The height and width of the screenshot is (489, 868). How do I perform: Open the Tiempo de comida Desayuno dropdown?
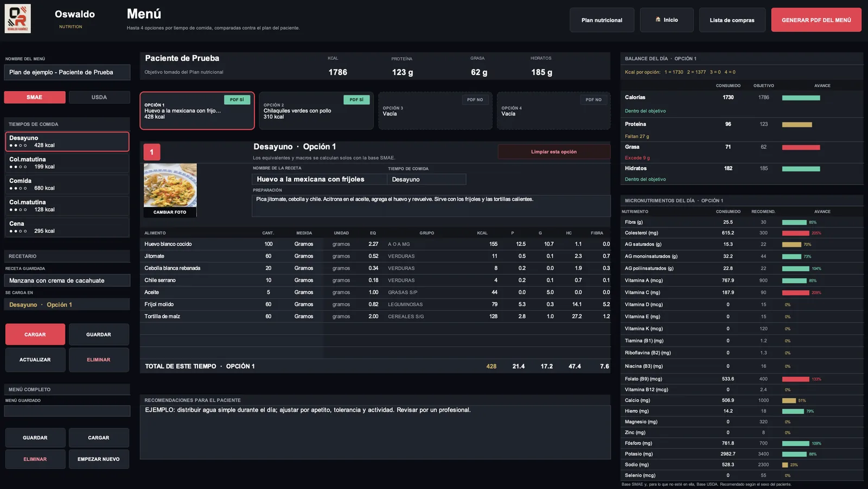coord(426,179)
